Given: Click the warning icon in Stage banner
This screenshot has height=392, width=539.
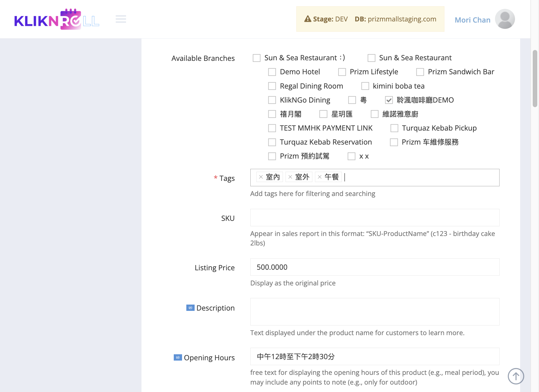Looking at the screenshot, I should pos(308,19).
